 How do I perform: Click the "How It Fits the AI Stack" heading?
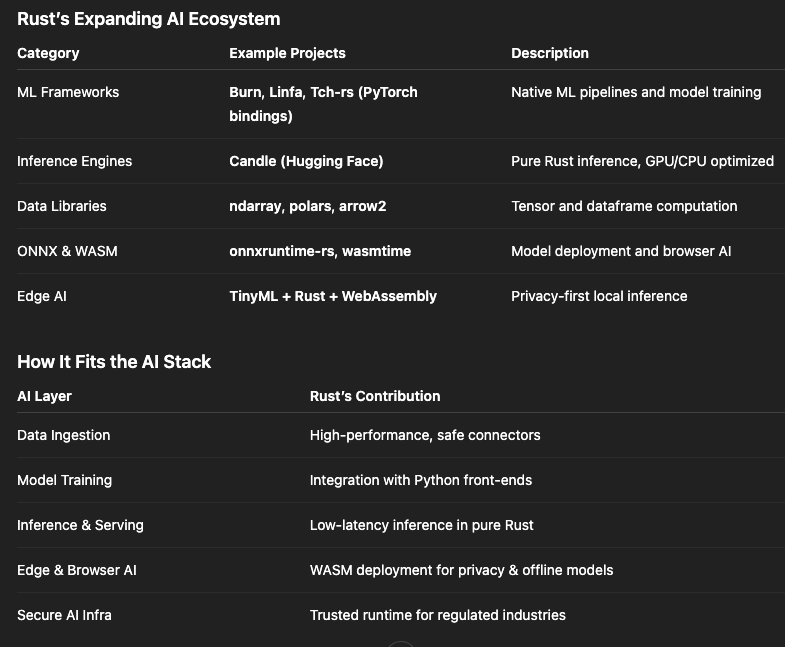click(114, 362)
